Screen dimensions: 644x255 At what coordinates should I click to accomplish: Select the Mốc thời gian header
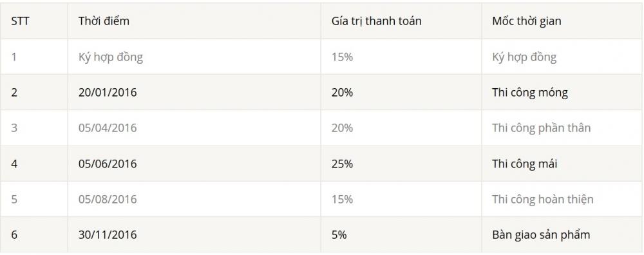tap(527, 21)
